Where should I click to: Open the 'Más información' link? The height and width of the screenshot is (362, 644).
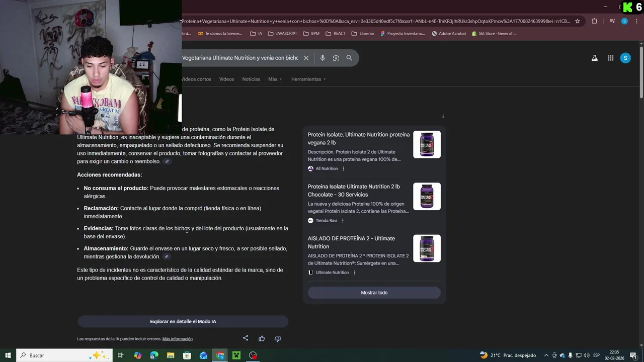point(178,339)
